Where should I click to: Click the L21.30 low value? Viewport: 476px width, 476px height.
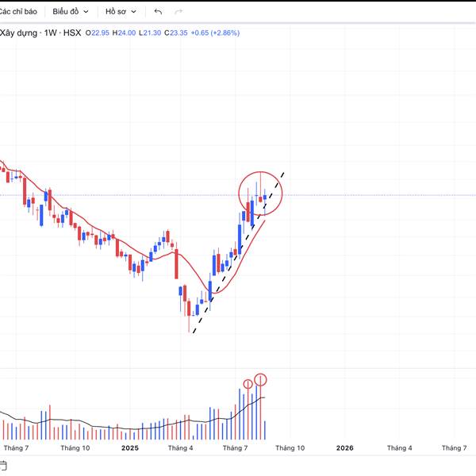(150, 33)
